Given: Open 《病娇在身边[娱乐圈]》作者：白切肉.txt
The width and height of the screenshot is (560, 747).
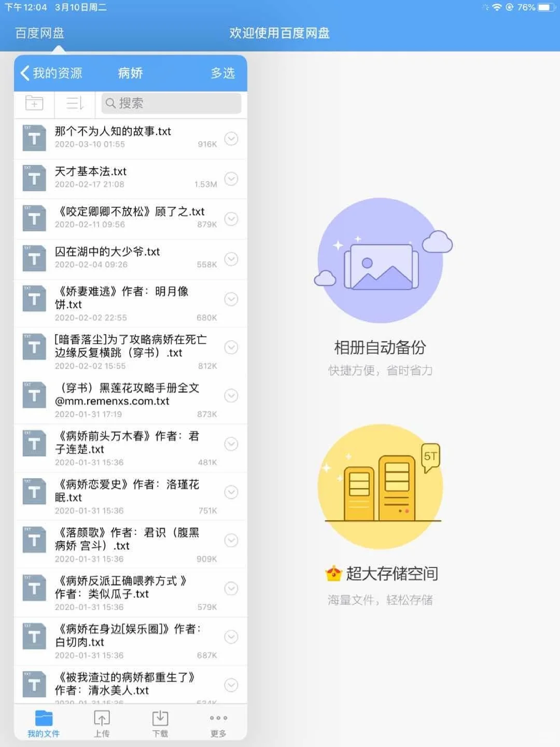Looking at the screenshot, I should click(131, 641).
